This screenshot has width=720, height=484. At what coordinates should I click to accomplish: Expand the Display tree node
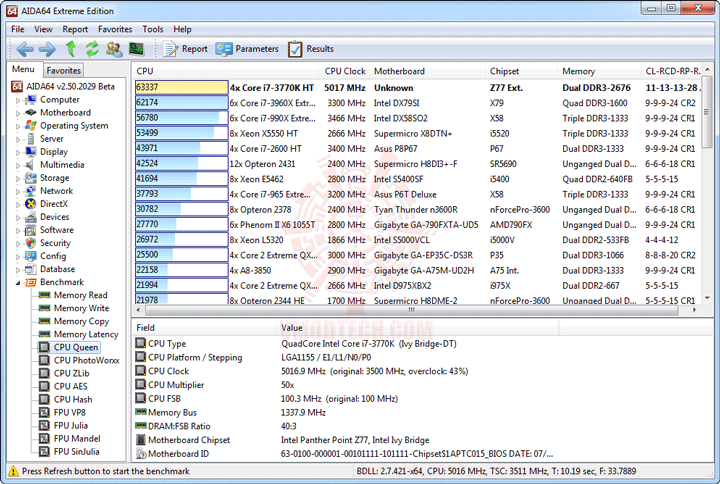[x=18, y=152]
